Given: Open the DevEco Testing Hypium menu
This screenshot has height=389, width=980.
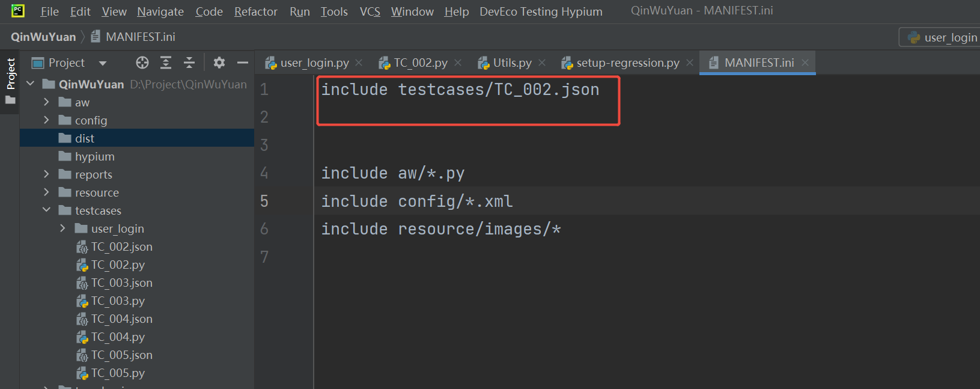Looking at the screenshot, I should pyautogui.click(x=541, y=11).
